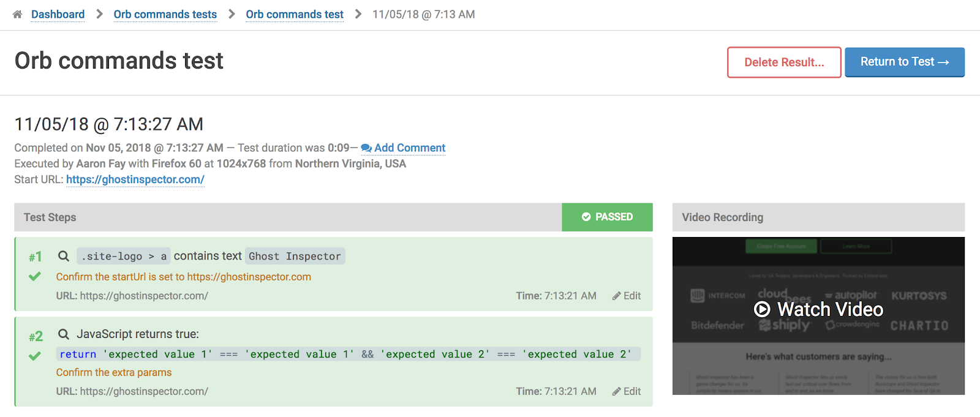Click the comment bubble icon beside Add Comment

click(366, 148)
